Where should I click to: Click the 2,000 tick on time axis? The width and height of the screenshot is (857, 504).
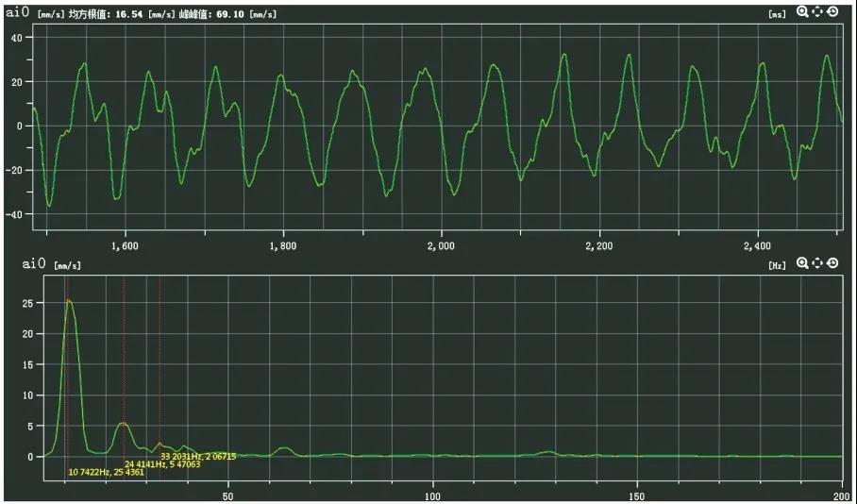coord(441,245)
